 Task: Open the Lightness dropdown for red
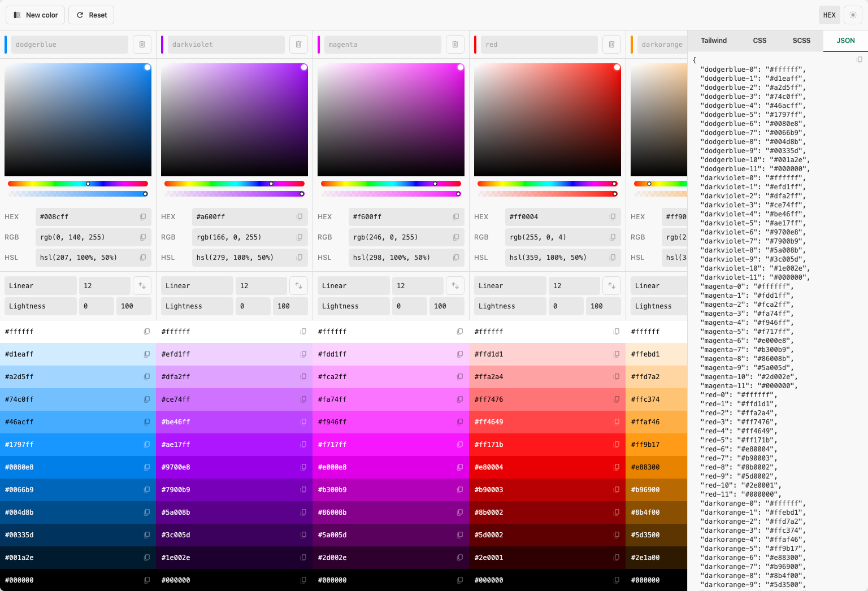coord(510,306)
